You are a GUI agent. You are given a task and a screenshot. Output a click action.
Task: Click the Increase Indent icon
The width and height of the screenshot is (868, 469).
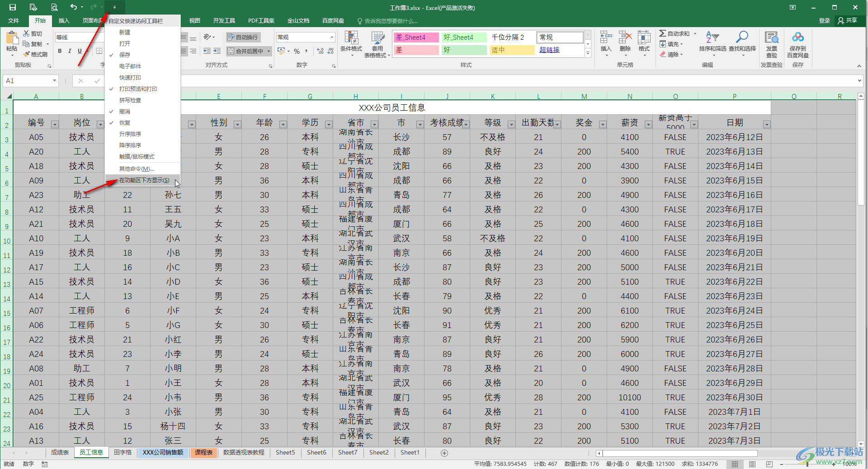(217, 51)
